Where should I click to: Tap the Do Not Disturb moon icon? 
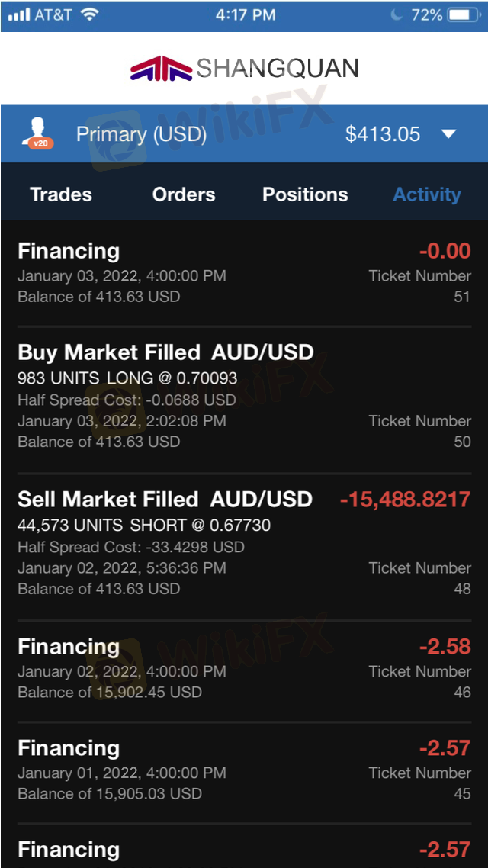tap(396, 14)
